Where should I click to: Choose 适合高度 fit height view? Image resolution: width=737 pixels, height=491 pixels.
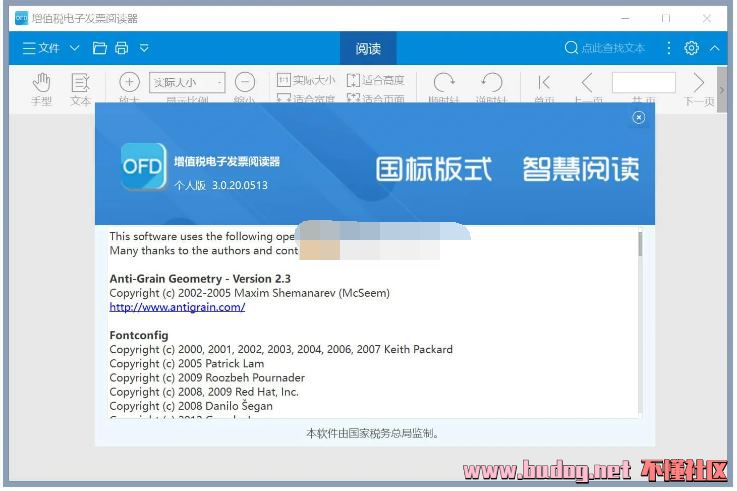tap(376, 80)
